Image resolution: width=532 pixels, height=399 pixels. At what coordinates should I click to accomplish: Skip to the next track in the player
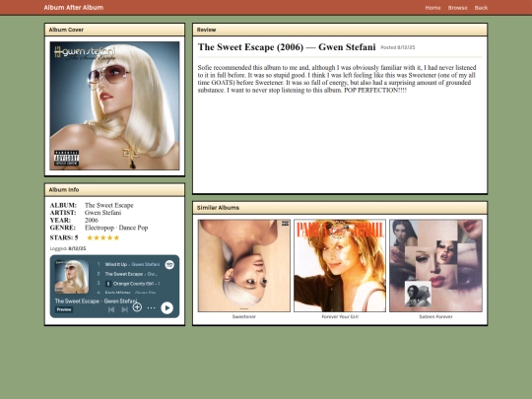[124, 309]
